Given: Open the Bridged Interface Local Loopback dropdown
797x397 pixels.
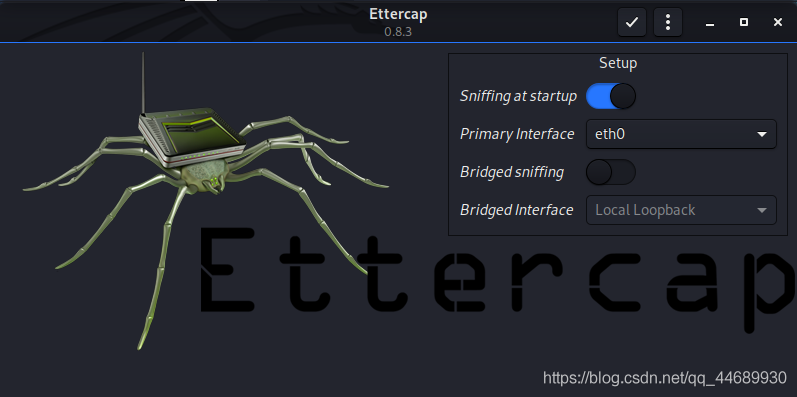Looking at the screenshot, I should pos(681,210).
